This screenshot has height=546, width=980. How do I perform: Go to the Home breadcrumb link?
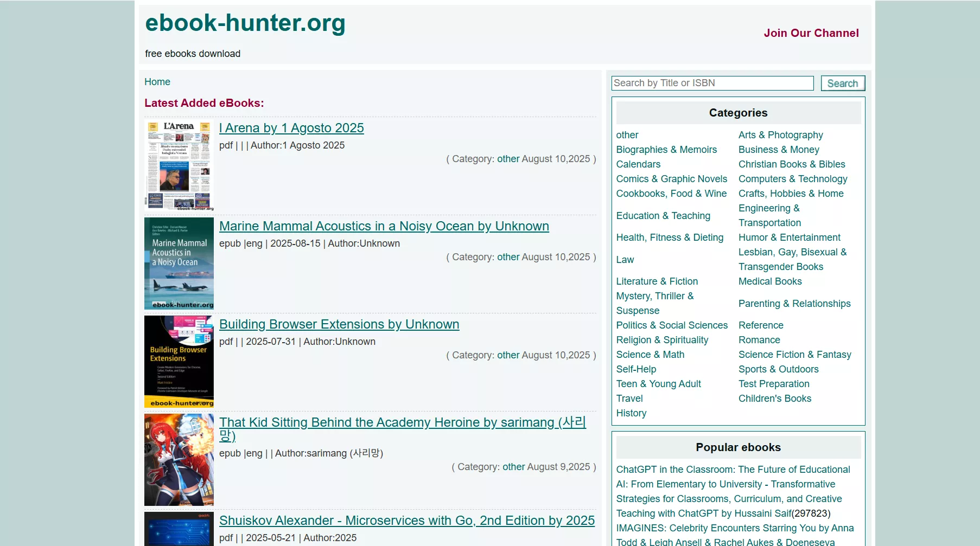click(x=157, y=82)
